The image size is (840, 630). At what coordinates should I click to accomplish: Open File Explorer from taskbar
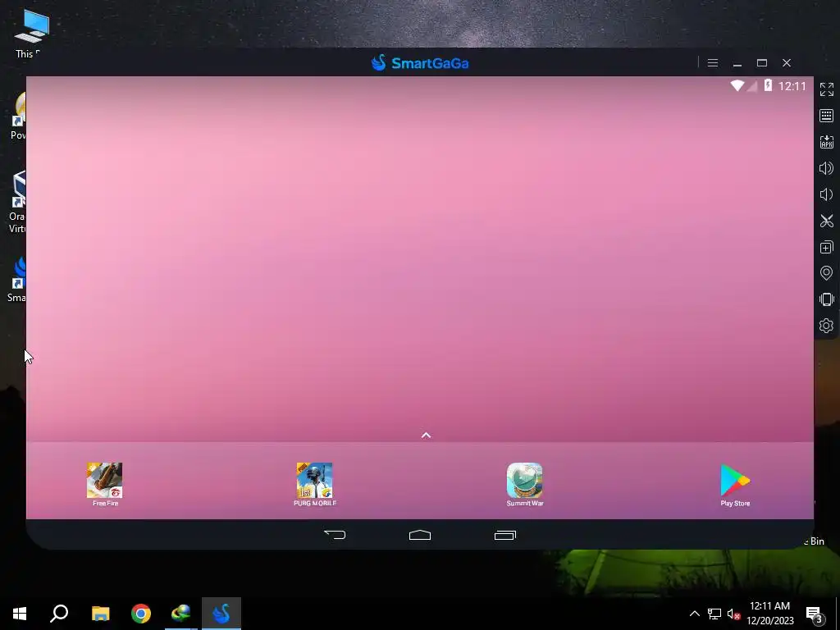pos(100,614)
